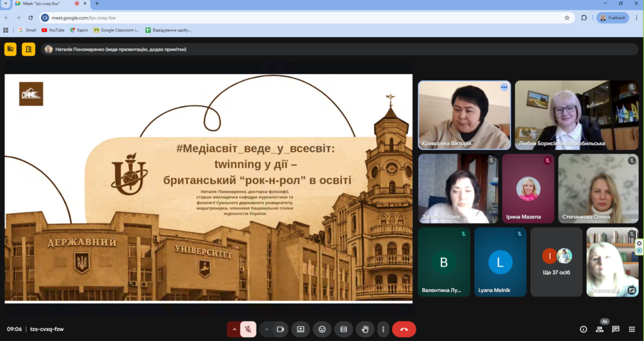Viewport: 644px width, 341px height.
Task: Open the three-dot more options menu
Action: point(383,329)
